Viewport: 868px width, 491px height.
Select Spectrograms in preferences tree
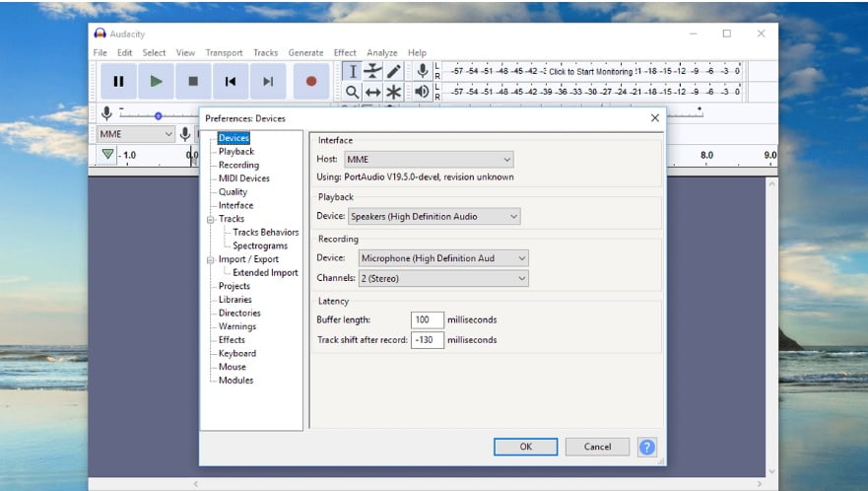[x=260, y=245]
